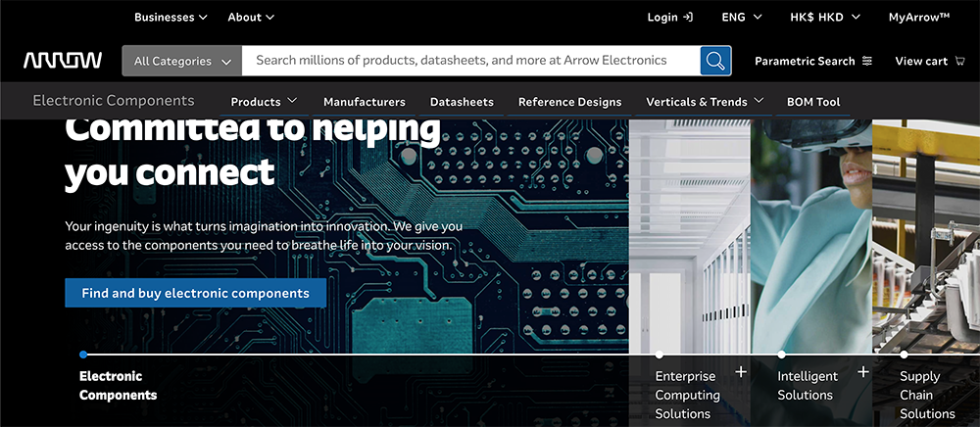Open the All Categories dropdown
Viewport: 980px width, 427px height.
coord(182,61)
